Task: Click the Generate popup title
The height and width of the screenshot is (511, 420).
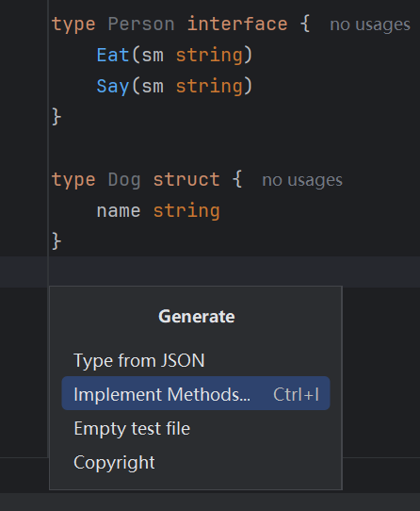Action: point(196,317)
